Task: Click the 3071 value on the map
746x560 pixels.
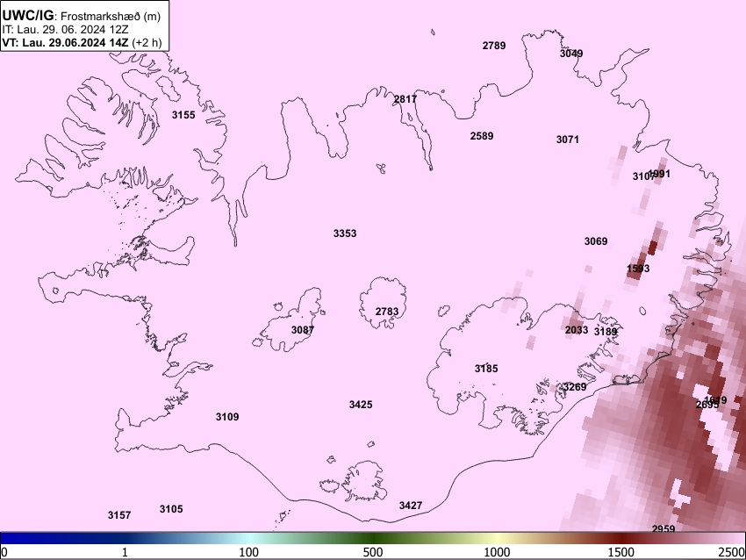Action: coord(568,140)
